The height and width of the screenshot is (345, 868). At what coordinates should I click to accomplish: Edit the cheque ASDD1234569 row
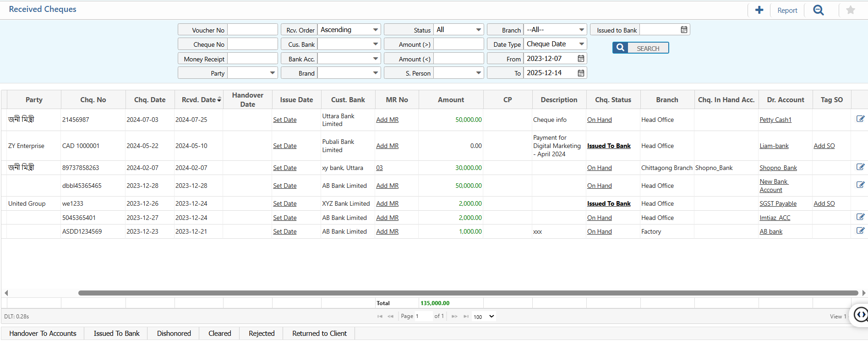click(x=860, y=231)
